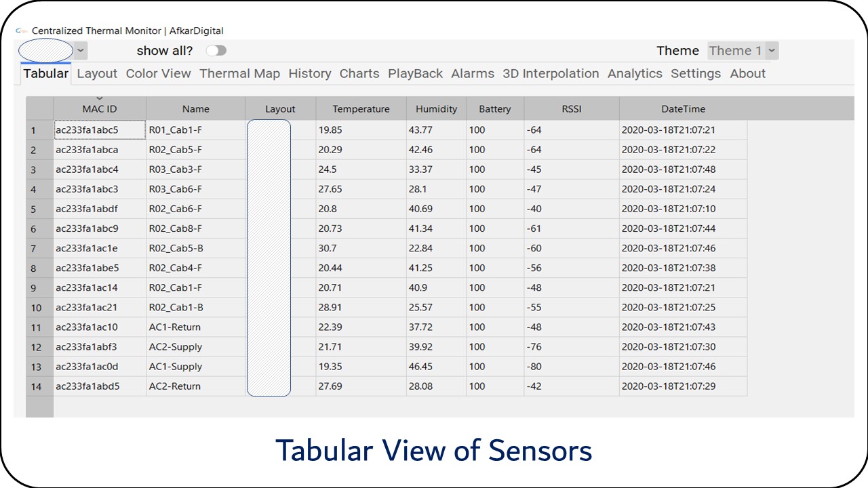The image size is (868, 488).
Task: Open the Settings tab
Action: point(696,74)
